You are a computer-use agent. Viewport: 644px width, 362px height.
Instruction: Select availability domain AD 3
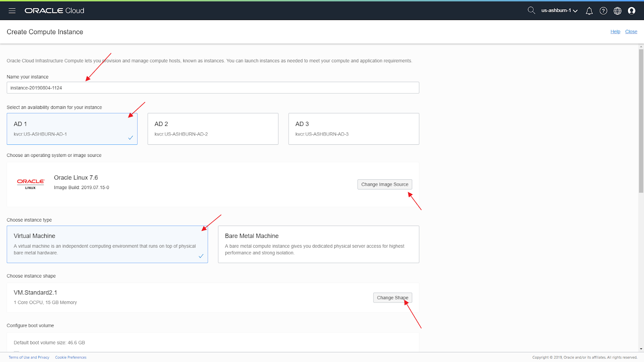click(x=353, y=129)
